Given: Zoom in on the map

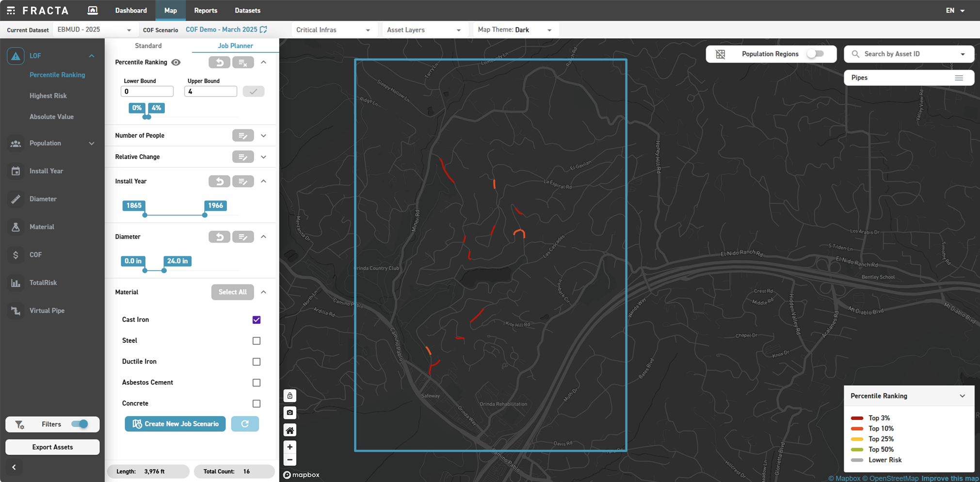Looking at the screenshot, I should coord(290,447).
